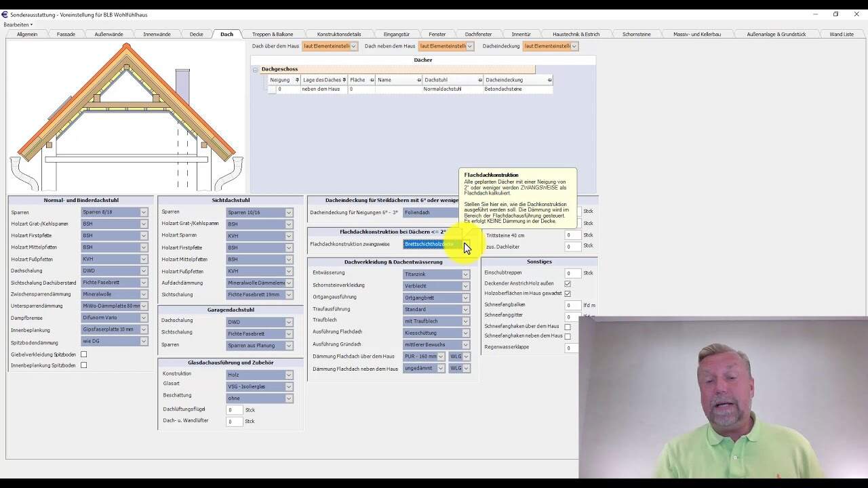Tick the Innenbeplankung Spitzboden checkbox
868x488 pixels.
coord(84,365)
